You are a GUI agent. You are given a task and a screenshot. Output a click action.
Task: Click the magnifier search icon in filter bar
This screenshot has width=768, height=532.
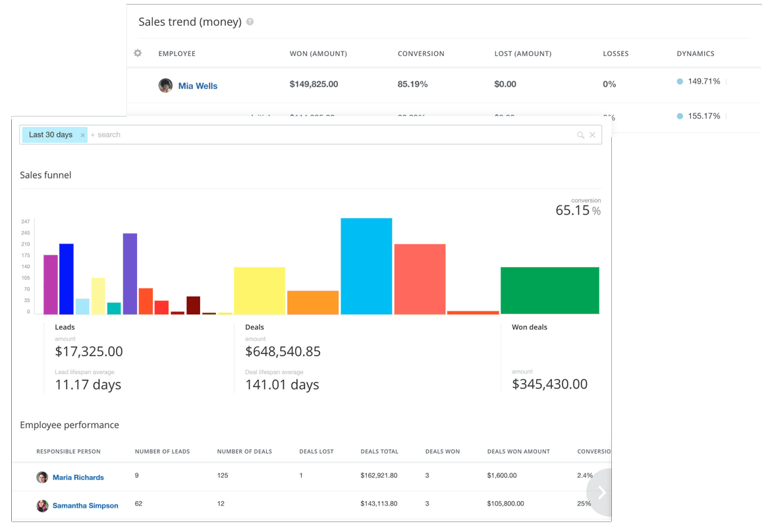[580, 135]
